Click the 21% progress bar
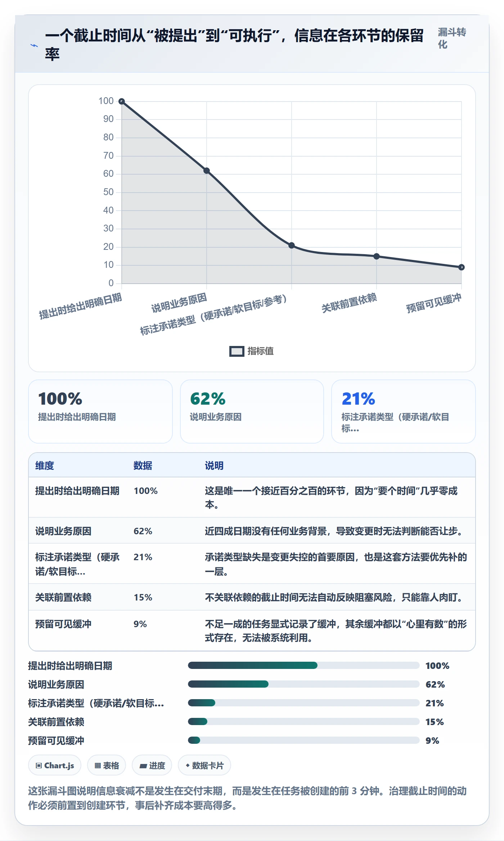 pyautogui.click(x=303, y=703)
